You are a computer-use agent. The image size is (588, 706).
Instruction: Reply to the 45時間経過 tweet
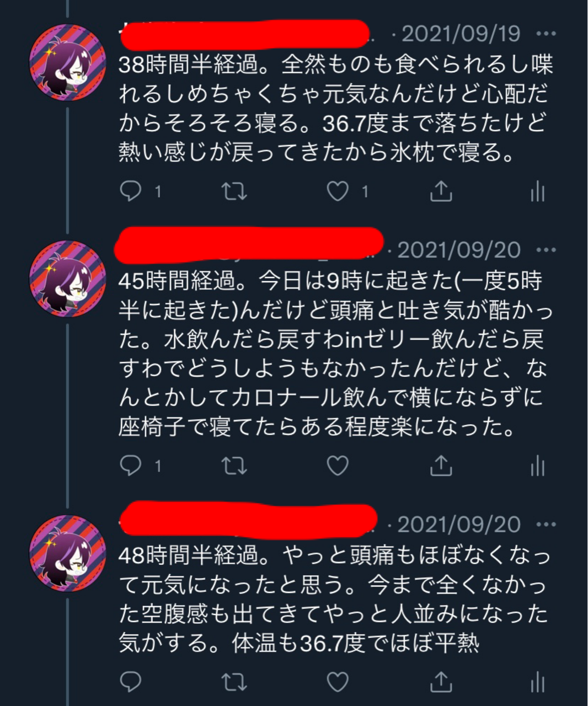131,466
